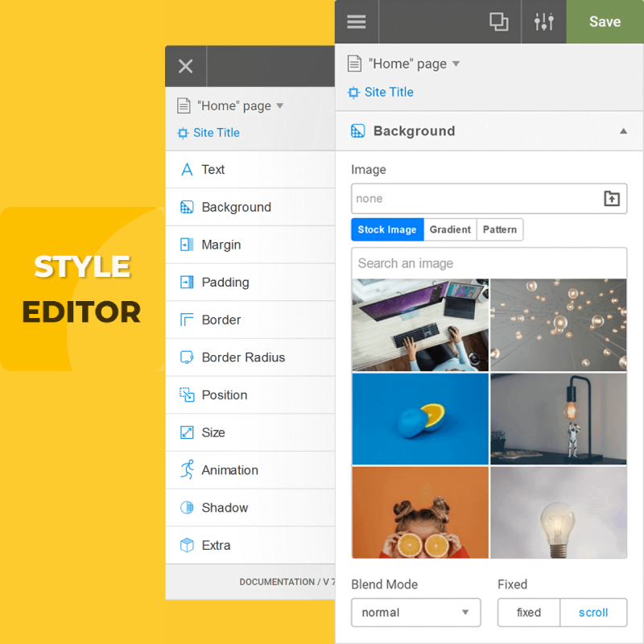Collapse the Background section
The width and height of the screenshot is (644, 644).
coord(622,130)
